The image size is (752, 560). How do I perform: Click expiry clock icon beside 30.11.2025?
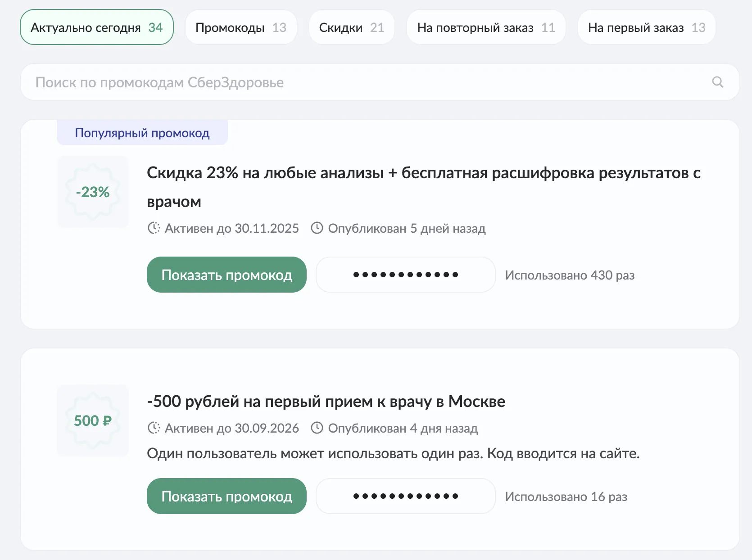click(x=154, y=228)
